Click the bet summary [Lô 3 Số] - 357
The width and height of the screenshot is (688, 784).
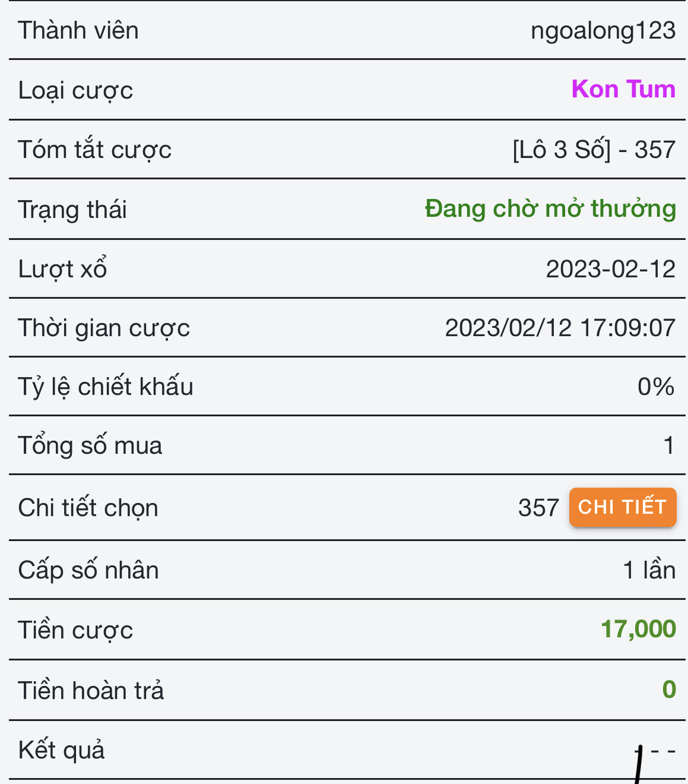pos(594,150)
